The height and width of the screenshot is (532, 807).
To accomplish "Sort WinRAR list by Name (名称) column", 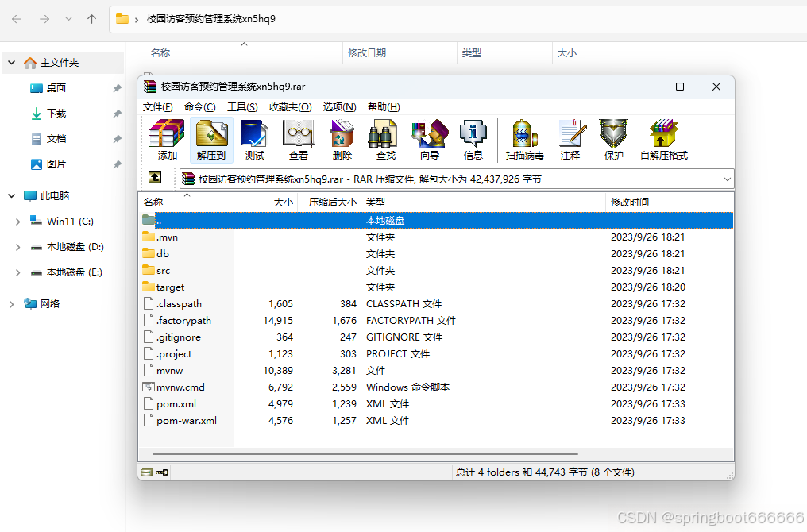I will 187,202.
